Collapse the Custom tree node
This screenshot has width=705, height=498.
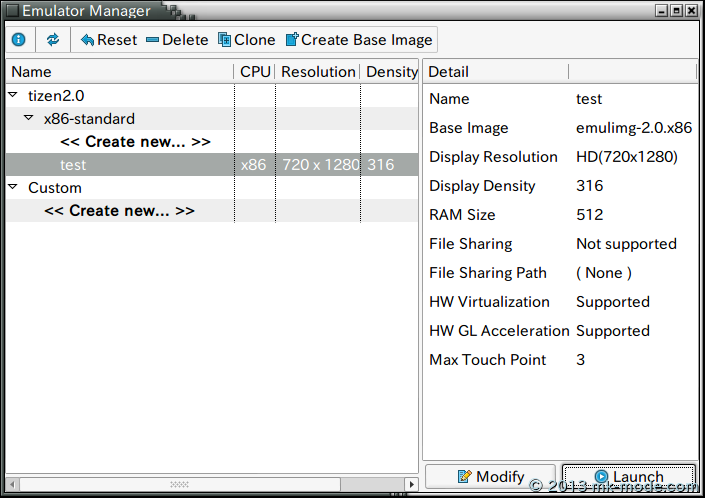[13, 188]
